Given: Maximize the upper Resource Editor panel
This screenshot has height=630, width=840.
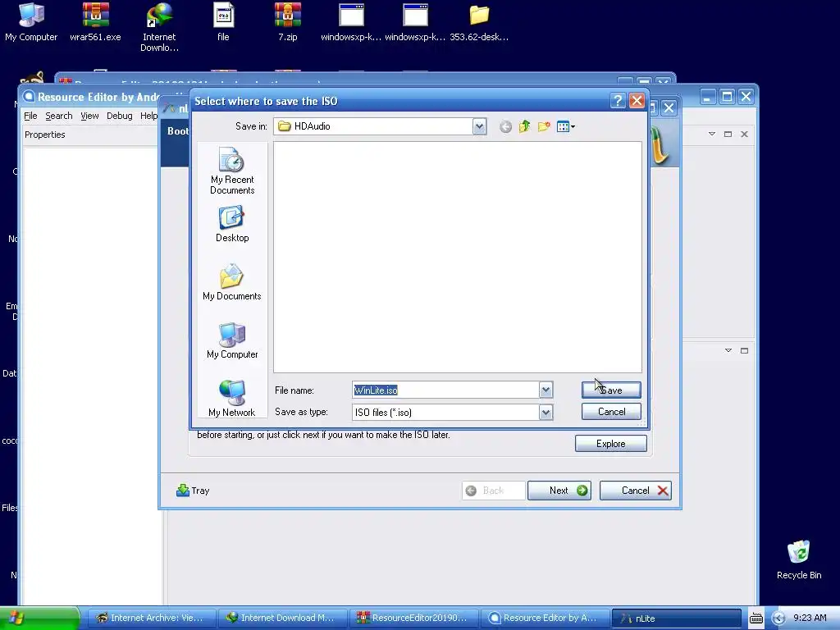Looking at the screenshot, I should (728, 134).
